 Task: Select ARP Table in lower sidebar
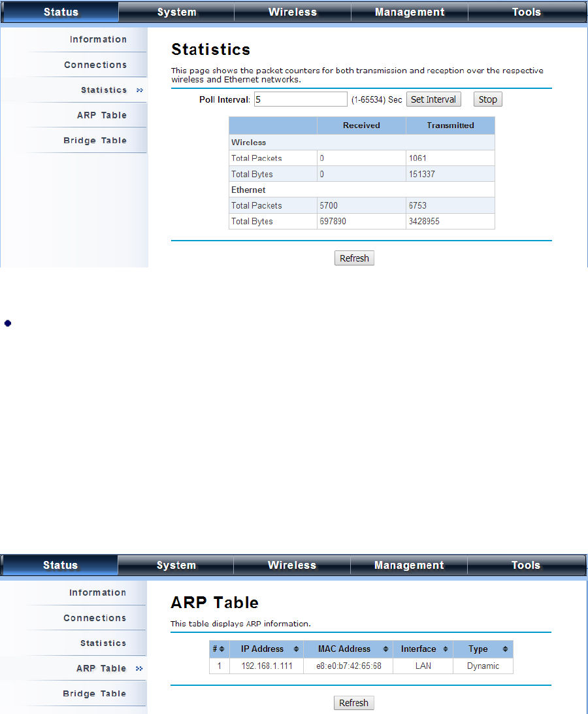(101, 668)
